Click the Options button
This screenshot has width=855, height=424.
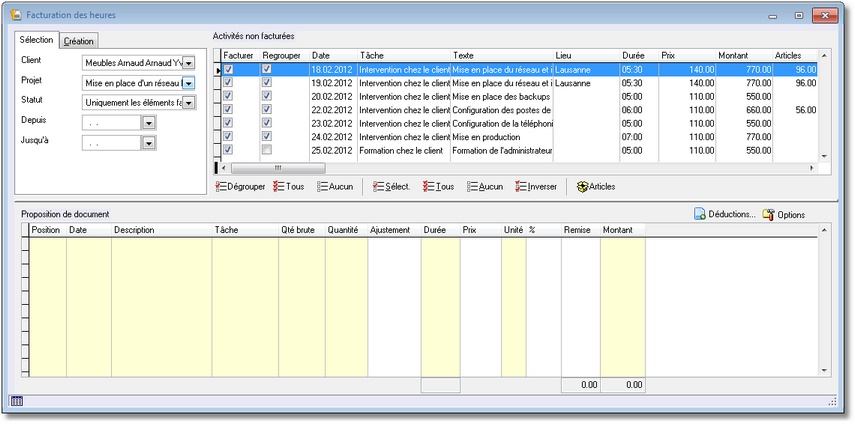[x=783, y=215]
